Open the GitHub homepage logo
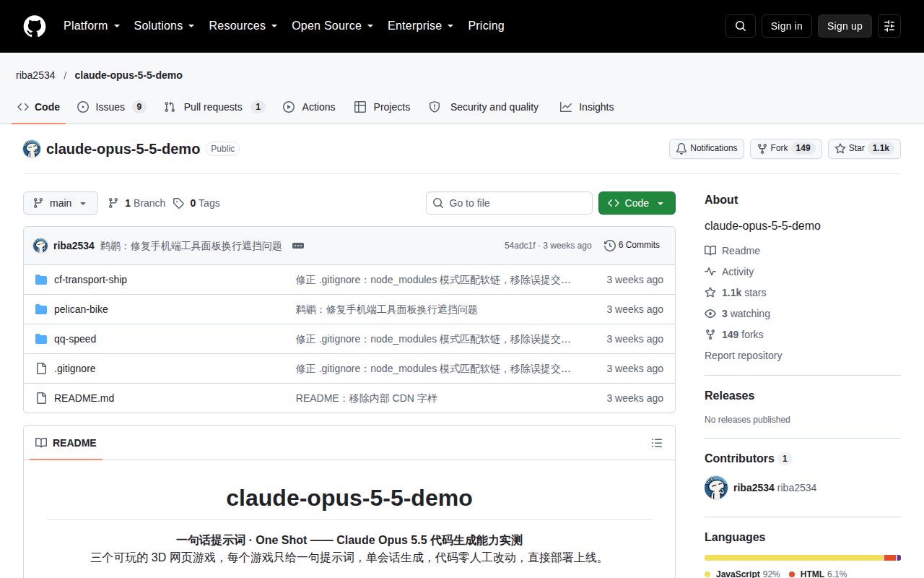This screenshot has height=578, width=924. click(35, 26)
